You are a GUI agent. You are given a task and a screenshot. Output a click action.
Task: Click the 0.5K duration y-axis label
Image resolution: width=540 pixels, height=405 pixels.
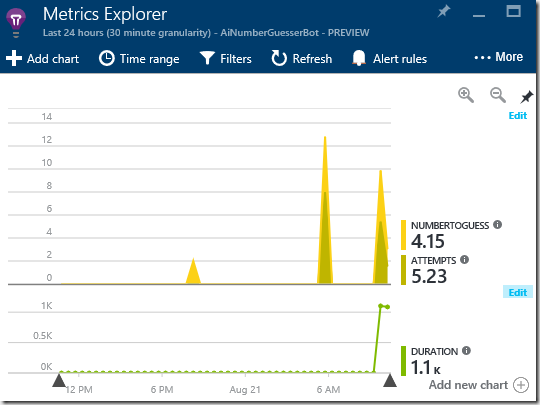pos(43,335)
